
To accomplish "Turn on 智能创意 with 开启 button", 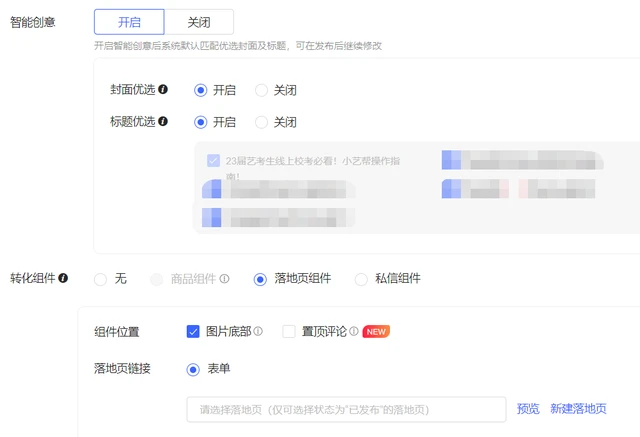I will click(x=129, y=22).
